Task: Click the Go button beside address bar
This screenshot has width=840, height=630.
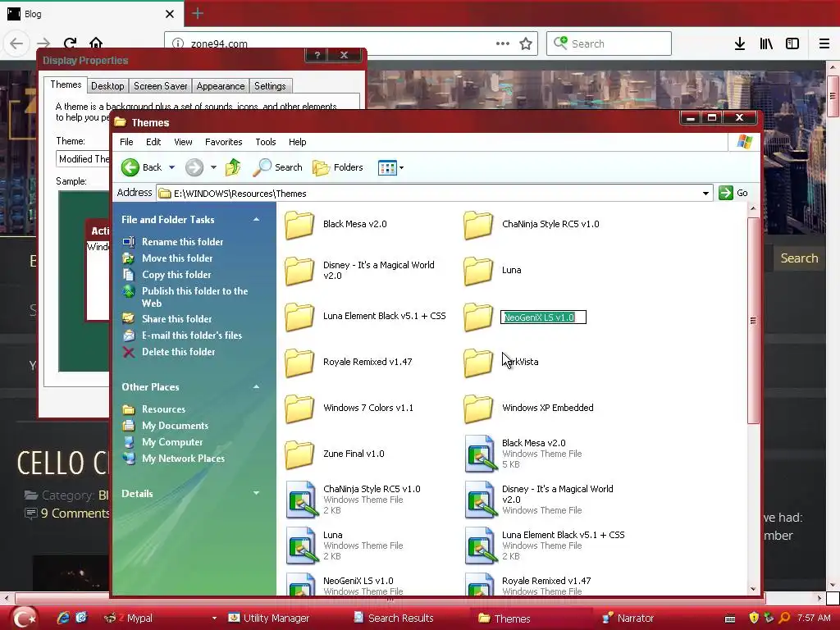Action: (733, 193)
